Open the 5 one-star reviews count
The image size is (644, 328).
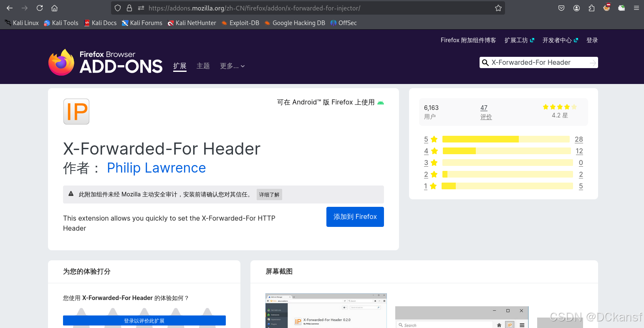coord(581,186)
